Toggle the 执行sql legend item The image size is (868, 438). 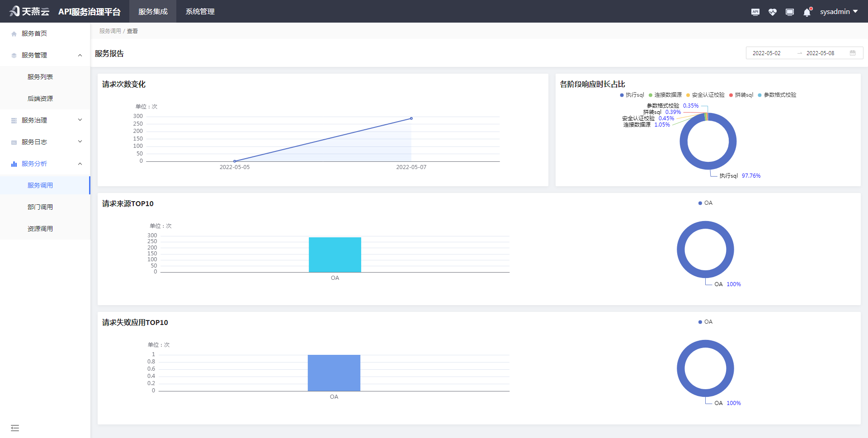pyautogui.click(x=632, y=95)
